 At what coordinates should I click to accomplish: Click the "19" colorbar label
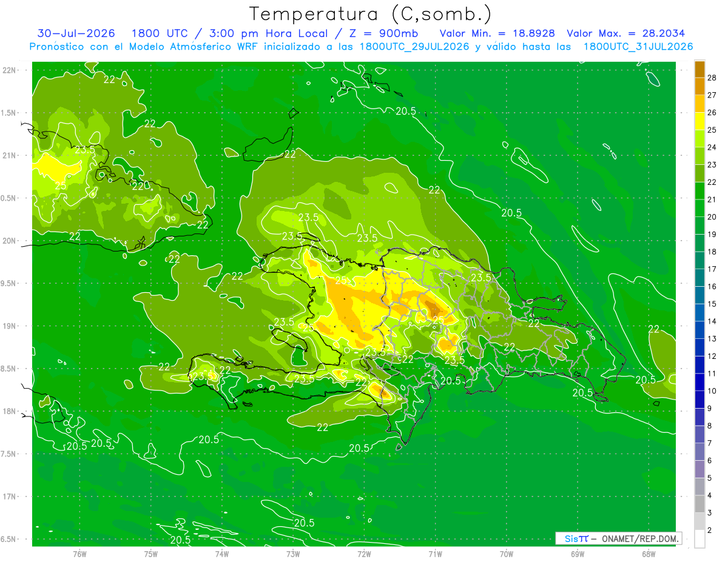[712, 234]
